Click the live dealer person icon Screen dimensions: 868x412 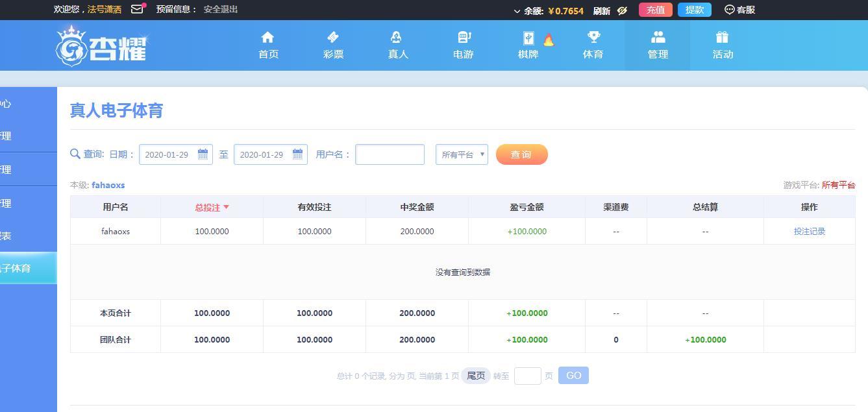[x=397, y=37]
